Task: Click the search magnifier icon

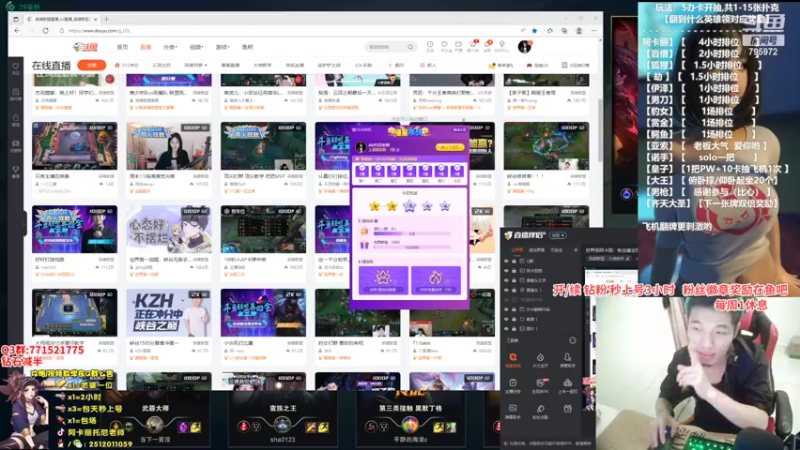Action: tap(410, 47)
